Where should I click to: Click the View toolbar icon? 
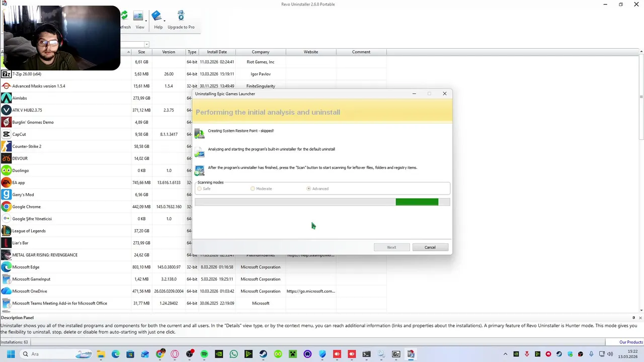point(138,16)
